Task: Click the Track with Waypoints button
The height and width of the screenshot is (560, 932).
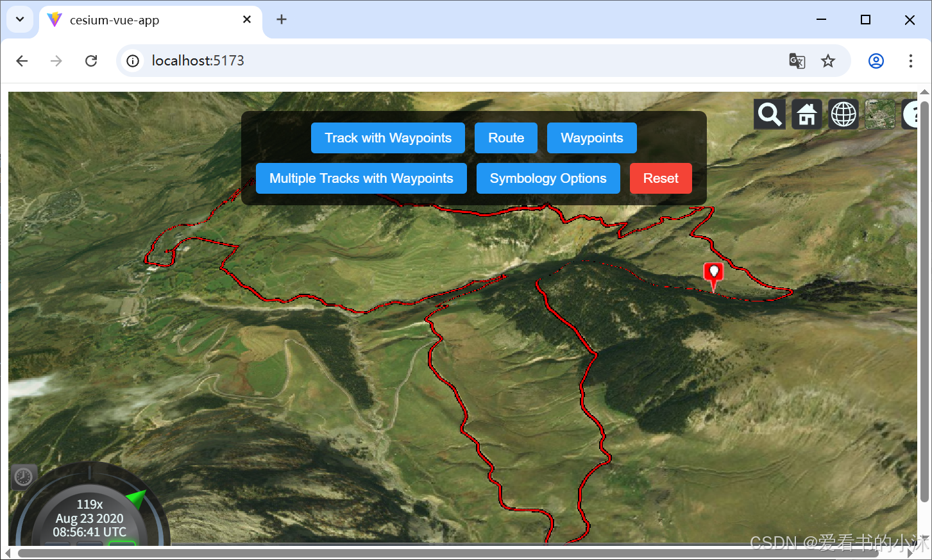Action: point(388,138)
